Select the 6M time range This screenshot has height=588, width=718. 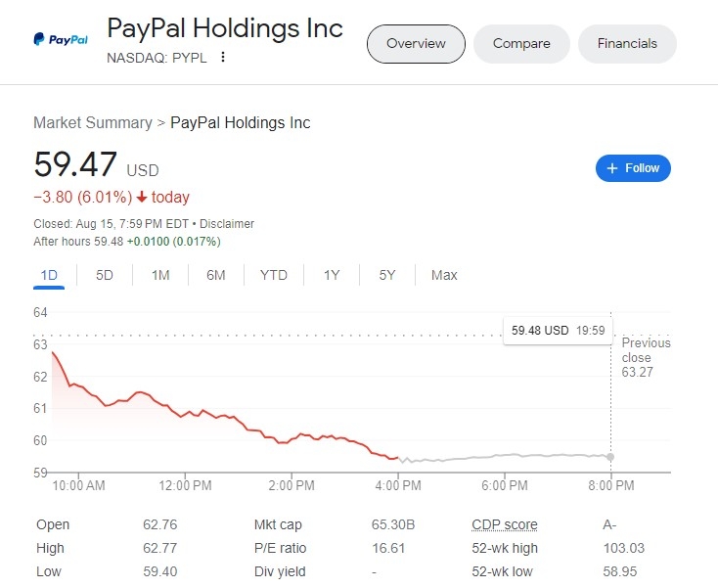(216, 275)
